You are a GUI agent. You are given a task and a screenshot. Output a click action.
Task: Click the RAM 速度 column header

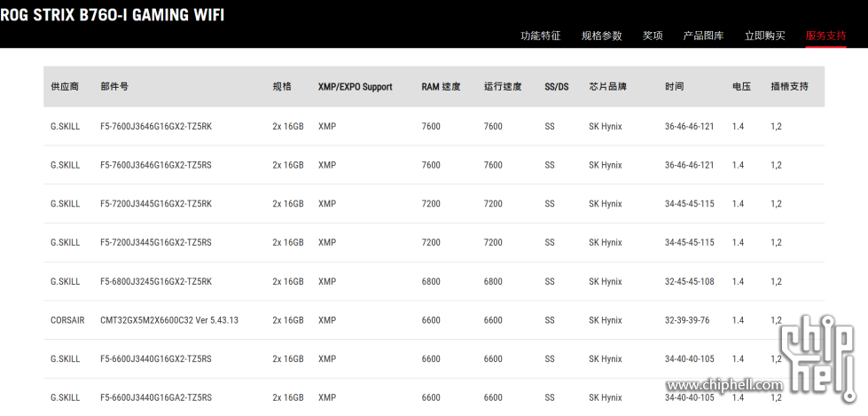pos(442,87)
